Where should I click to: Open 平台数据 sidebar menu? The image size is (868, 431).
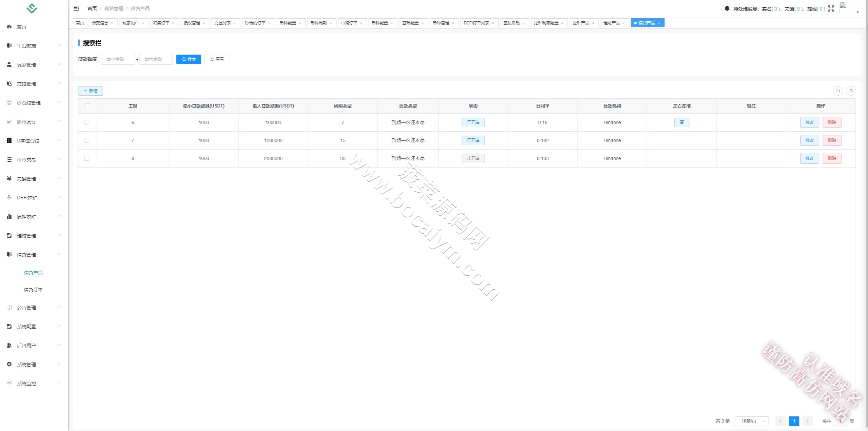(x=34, y=45)
